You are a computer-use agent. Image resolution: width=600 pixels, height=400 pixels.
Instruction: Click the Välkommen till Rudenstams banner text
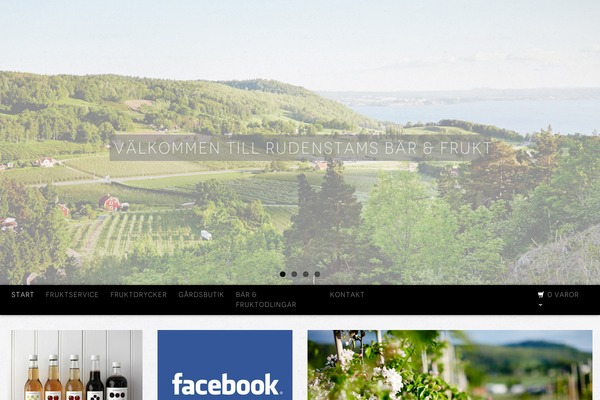pos(303,148)
